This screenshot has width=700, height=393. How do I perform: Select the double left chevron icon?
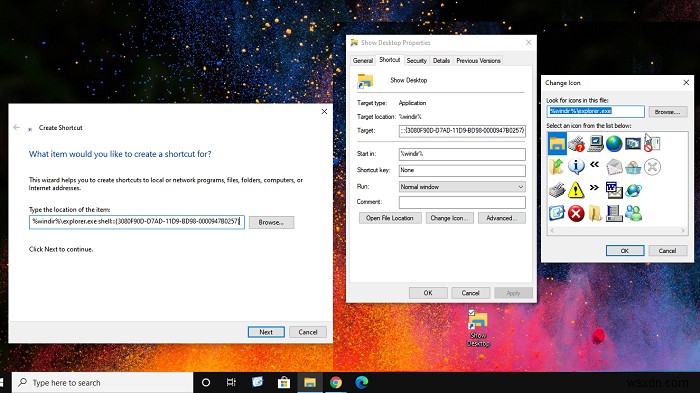click(x=594, y=164)
